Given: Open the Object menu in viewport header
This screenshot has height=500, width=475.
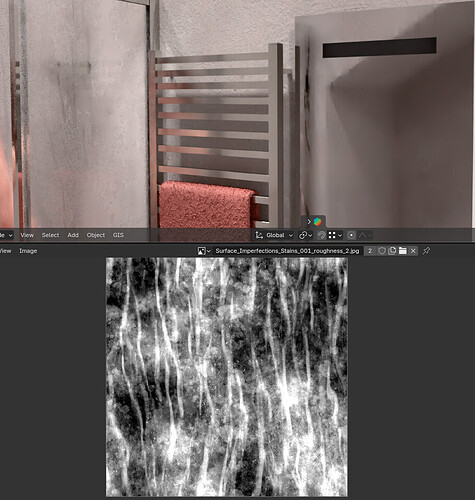Looking at the screenshot, I should [96, 235].
